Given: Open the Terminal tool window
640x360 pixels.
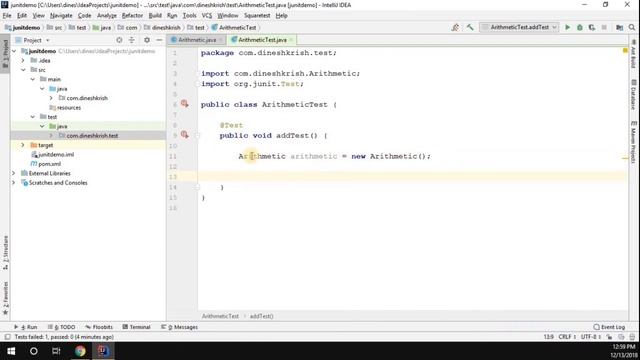Looking at the screenshot, I should point(137,327).
